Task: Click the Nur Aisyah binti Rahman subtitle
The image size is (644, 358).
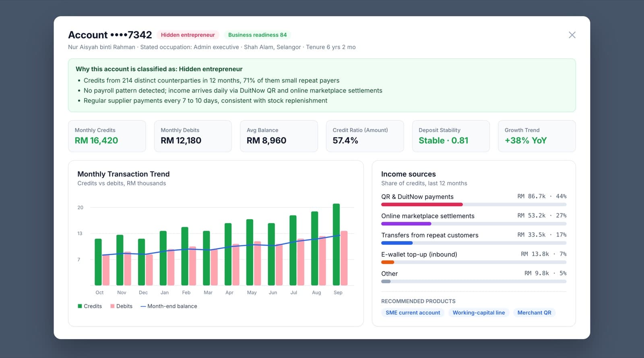Action: [212, 47]
